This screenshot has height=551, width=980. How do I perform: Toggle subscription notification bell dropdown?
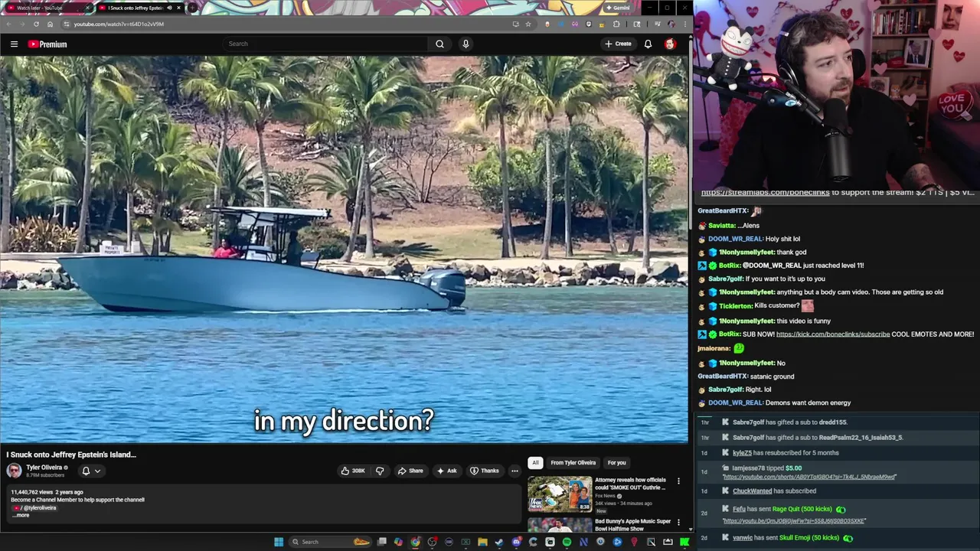pos(90,471)
